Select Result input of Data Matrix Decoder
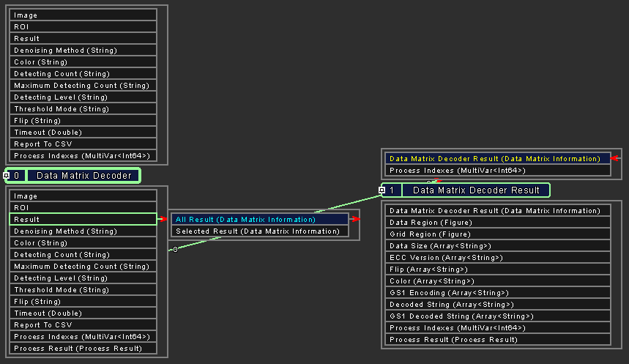Image resolution: width=629 pixels, height=364 pixels. pyautogui.click(x=83, y=39)
